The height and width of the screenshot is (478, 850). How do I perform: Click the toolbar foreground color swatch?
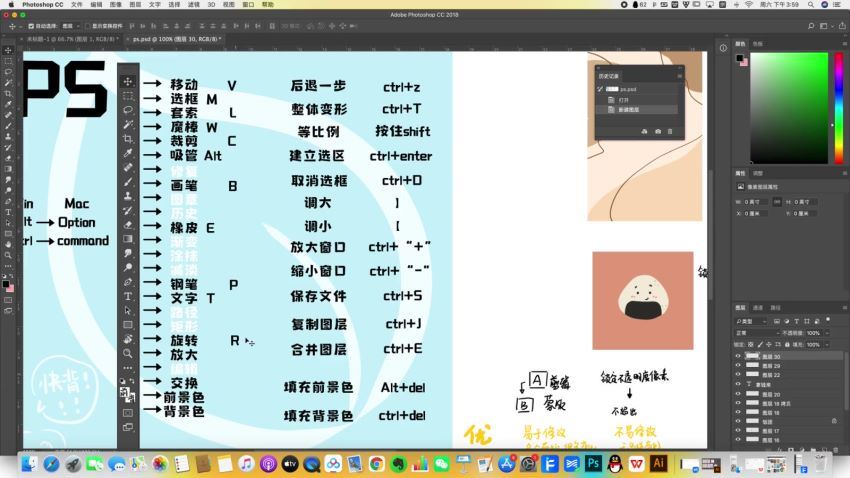coord(5,284)
